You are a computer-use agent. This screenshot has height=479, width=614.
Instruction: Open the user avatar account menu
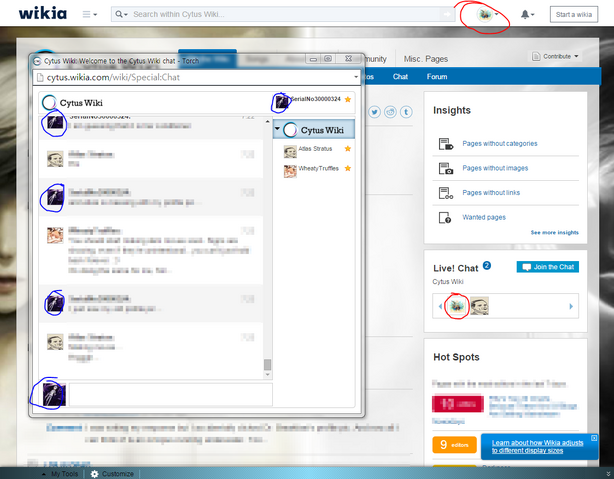[x=488, y=15]
